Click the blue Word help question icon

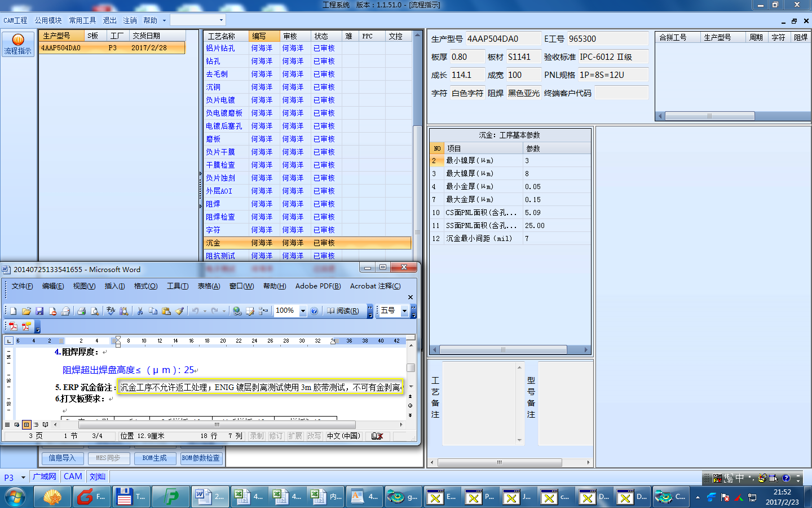click(x=314, y=311)
